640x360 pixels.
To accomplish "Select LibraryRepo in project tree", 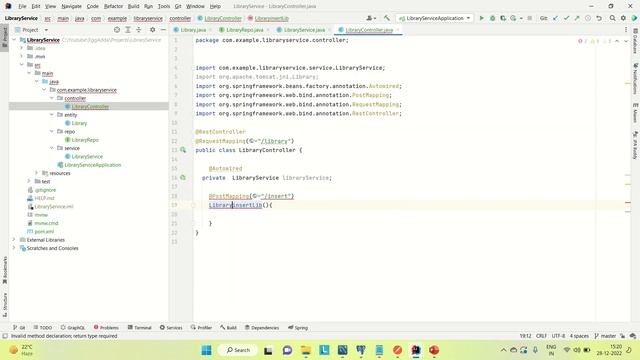I will [85, 140].
